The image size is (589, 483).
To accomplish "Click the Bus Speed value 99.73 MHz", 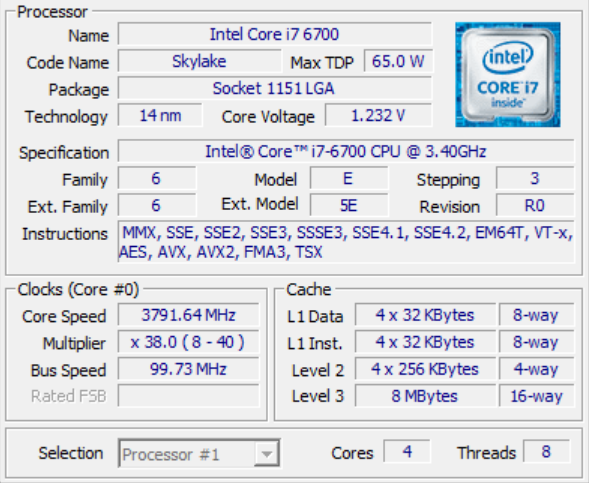I will [188, 369].
